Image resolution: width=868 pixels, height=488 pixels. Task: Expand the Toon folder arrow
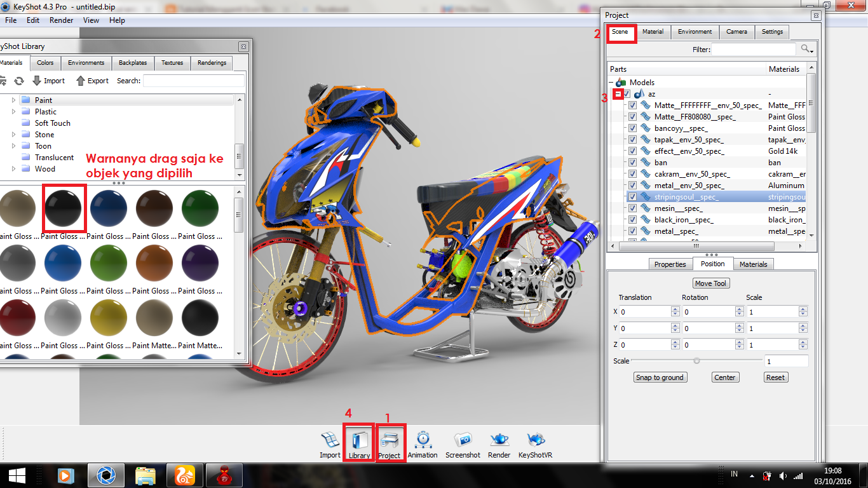14,146
